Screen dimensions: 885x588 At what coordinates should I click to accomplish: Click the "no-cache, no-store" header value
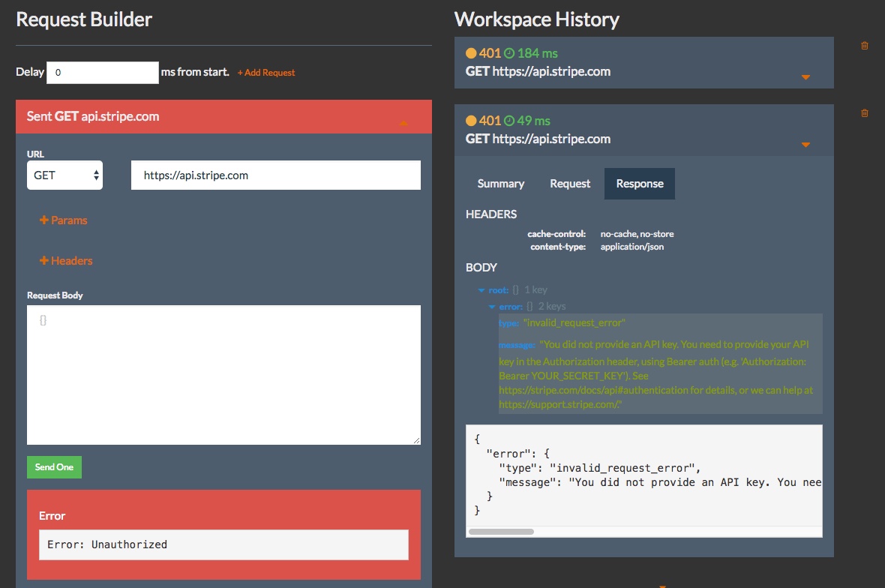pyautogui.click(x=637, y=234)
